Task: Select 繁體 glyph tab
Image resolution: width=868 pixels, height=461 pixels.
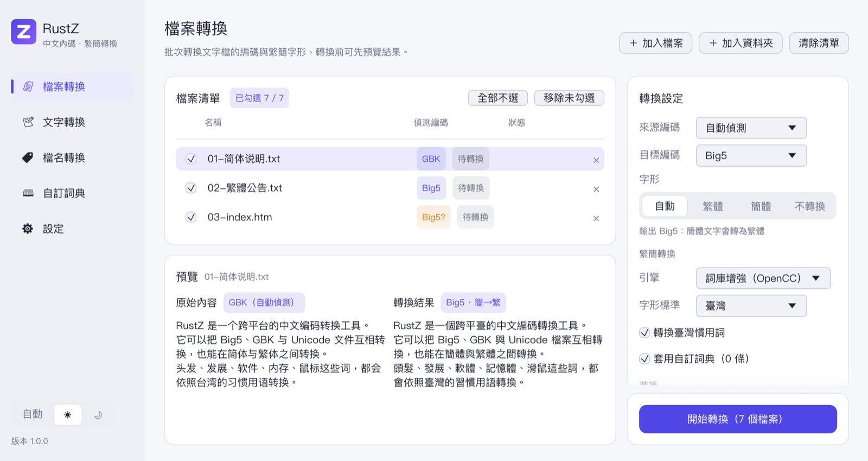Action: (x=713, y=206)
